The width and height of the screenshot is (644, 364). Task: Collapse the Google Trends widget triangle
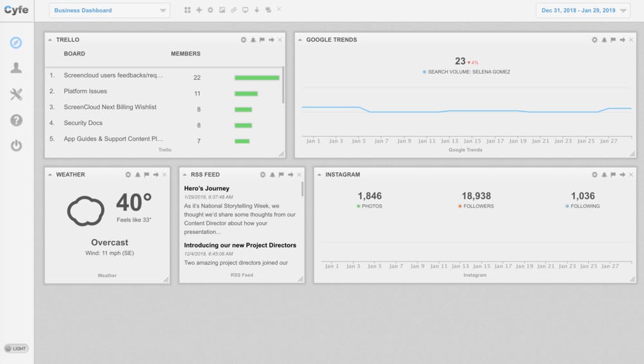pos(300,40)
